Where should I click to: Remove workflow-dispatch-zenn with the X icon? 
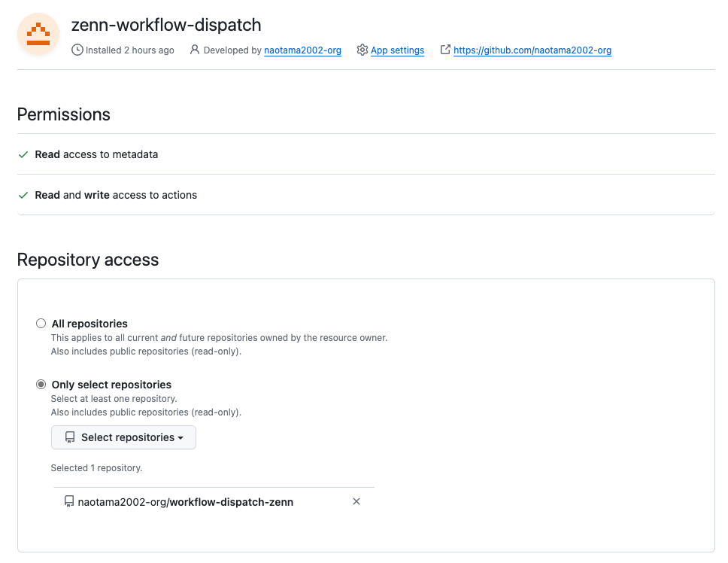pyautogui.click(x=356, y=501)
